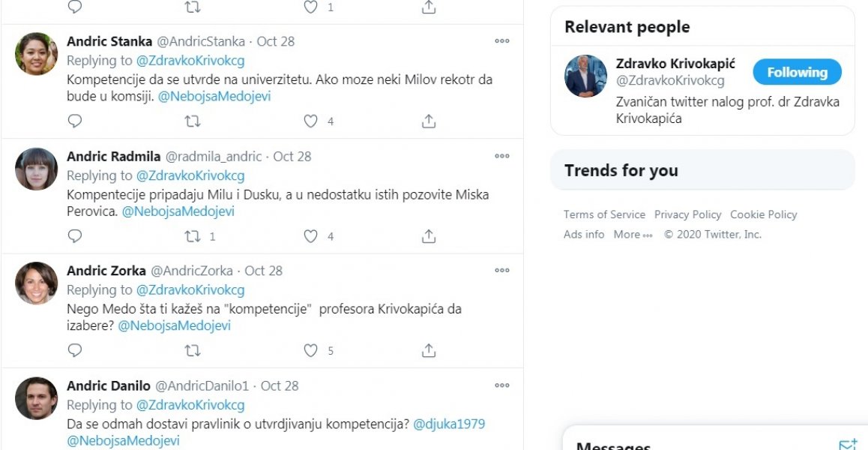868x450 pixels.
Task: Open more options on Andric Radmila's tweet
Action: (502, 156)
